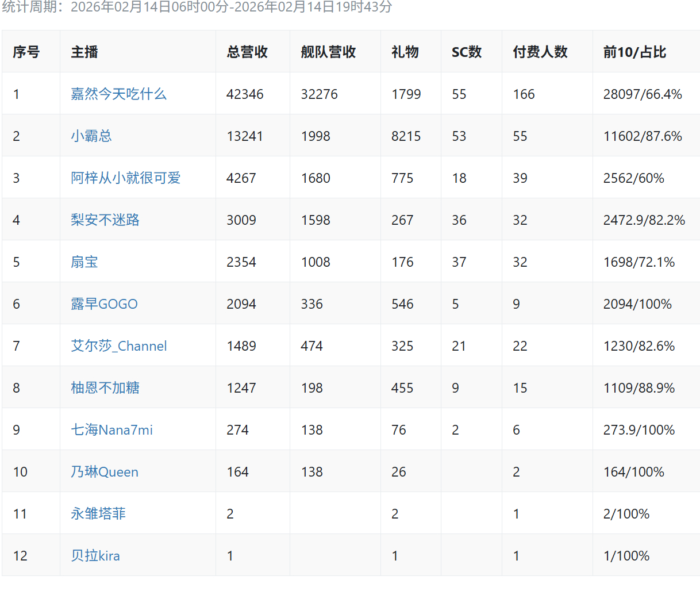Image resolution: width=700 pixels, height=595 pixels.
Task: Click the SC数 column header
Action: pyautogui.click(x=466, y=52)
